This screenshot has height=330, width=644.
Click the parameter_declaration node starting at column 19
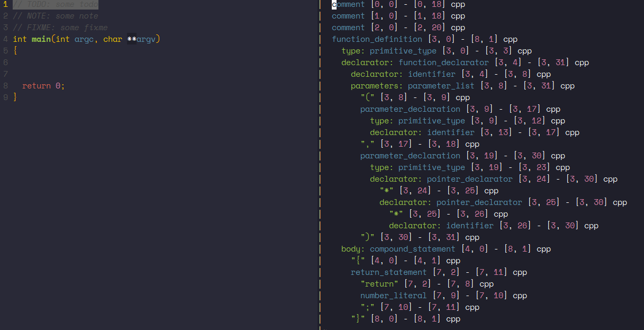pyautogui.click(x=410, y=155)
